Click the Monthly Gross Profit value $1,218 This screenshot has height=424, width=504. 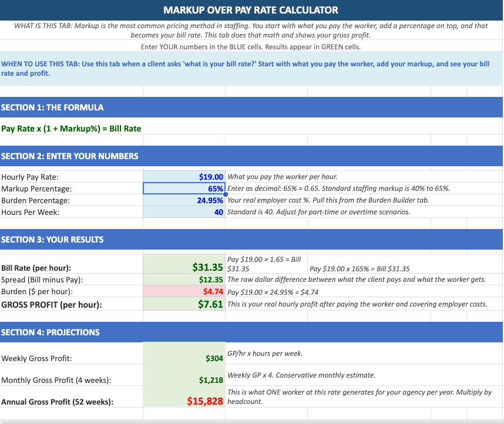pos(184,375)
